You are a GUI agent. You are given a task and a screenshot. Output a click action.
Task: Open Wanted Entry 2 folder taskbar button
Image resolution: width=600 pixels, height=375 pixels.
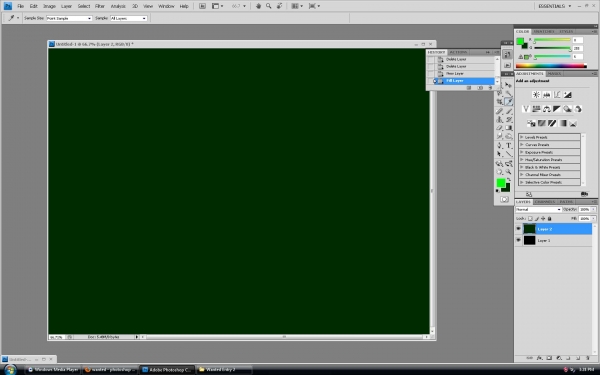tap(224, 370)
